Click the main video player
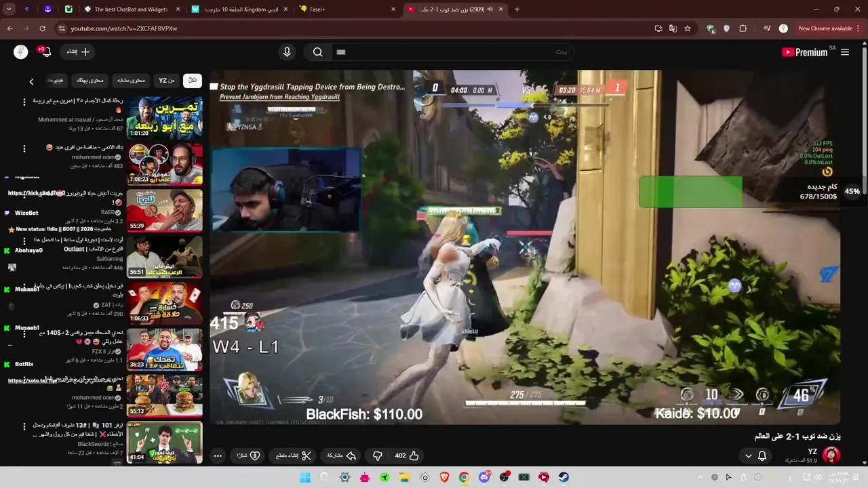 pos(525,247)
